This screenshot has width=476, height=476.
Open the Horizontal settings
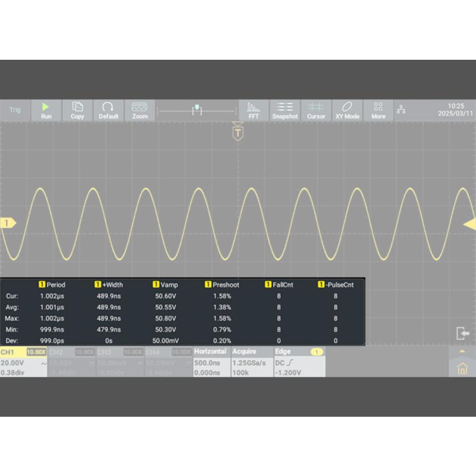pos(212,362)
